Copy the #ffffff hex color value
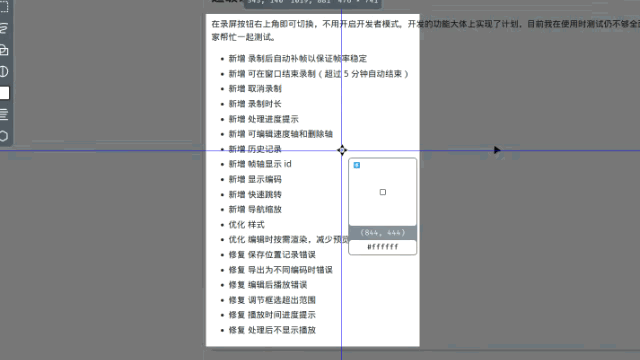The width and height of the screenshot is (640, 360). (382, 247)
